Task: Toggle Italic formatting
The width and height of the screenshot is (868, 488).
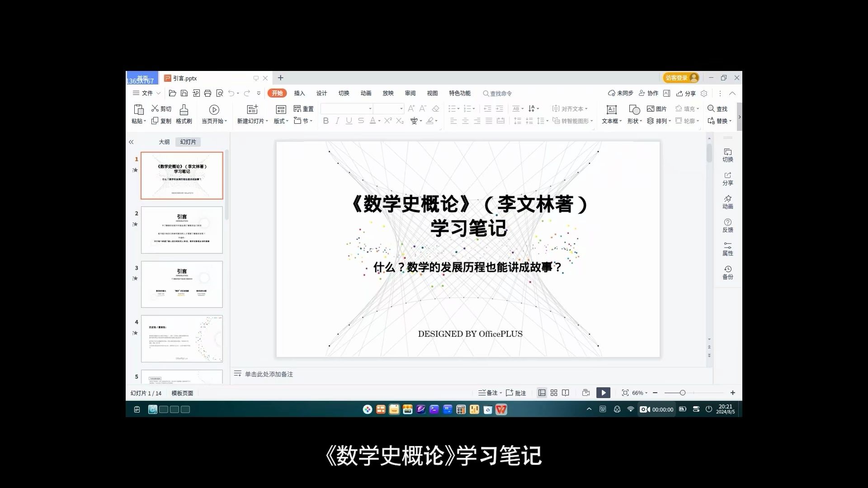Action: coord(337,121)
